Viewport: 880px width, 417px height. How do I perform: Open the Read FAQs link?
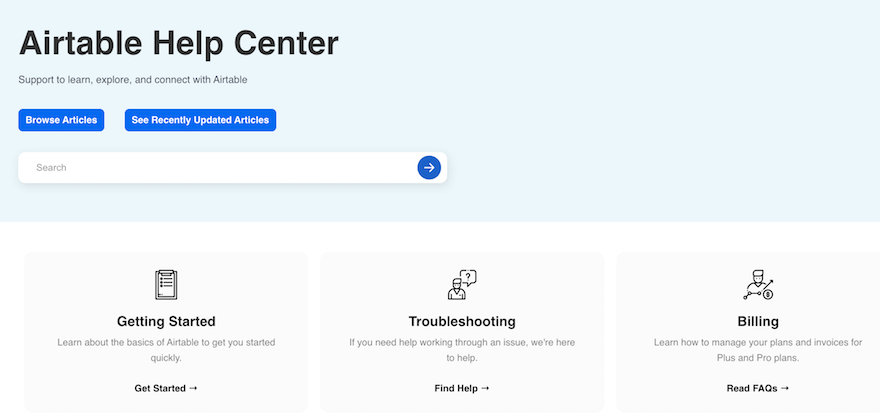click(x=758, y=388)
